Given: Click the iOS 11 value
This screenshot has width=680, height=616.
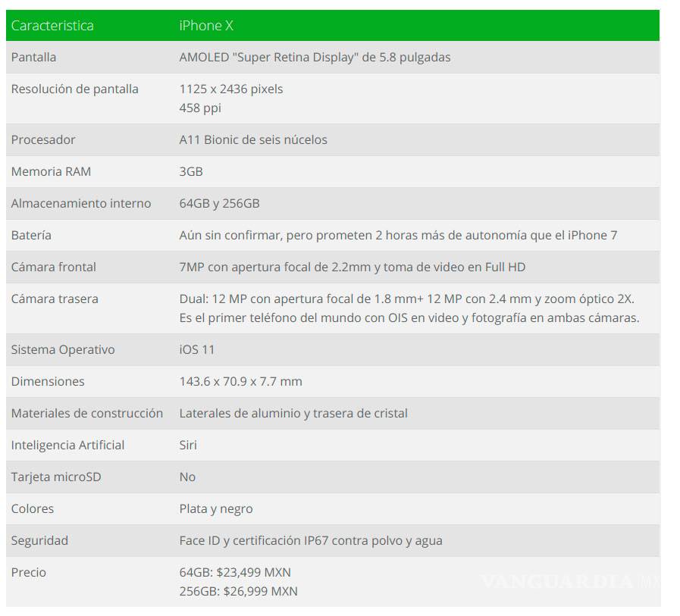Looking at the screenshot, I should [x=197, y=349].
